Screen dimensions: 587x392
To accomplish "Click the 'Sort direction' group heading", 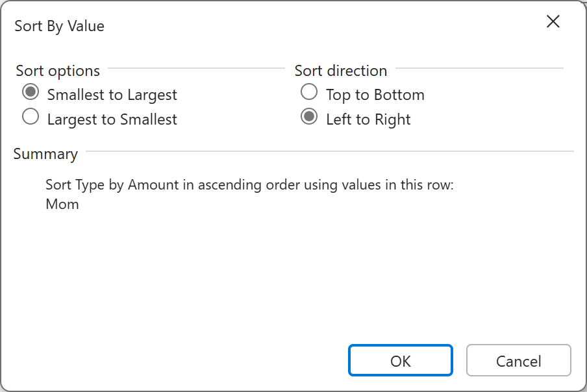I will [341, 70].
